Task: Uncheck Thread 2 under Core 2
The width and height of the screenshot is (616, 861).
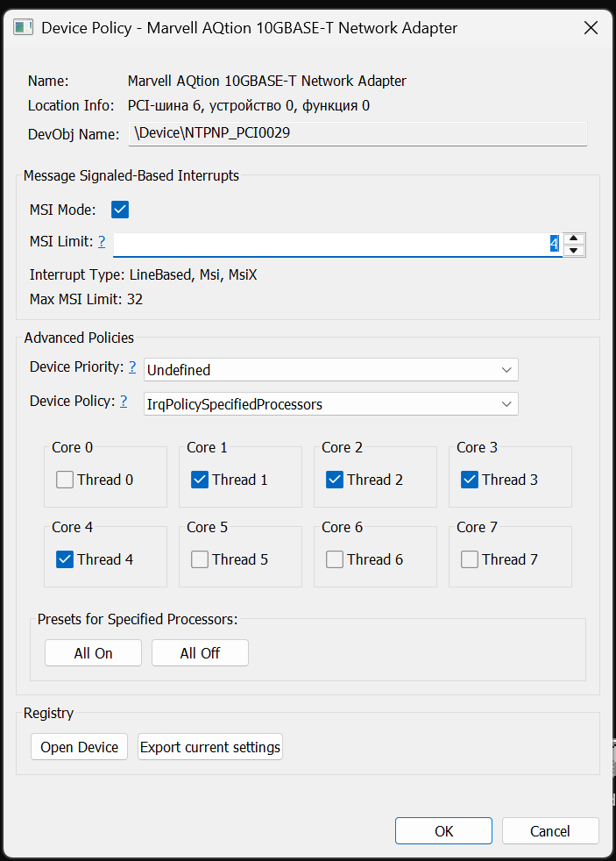Action: (x=335, y=480)
